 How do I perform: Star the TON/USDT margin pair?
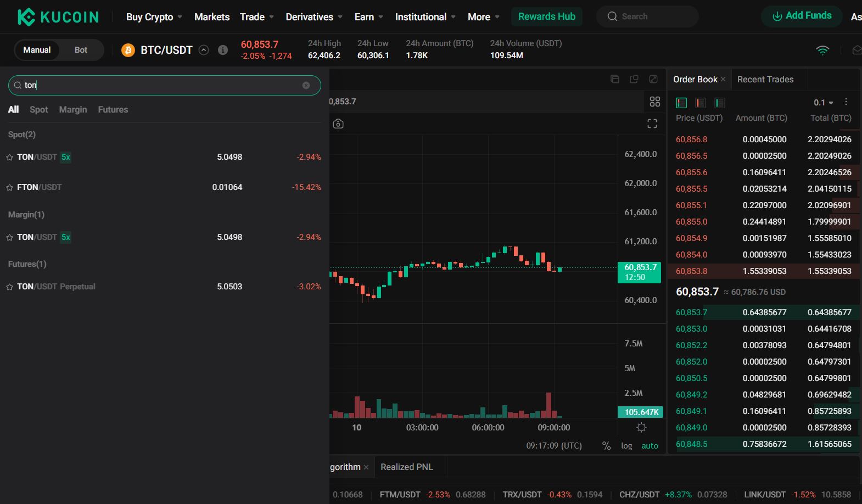tap(9, 238)
